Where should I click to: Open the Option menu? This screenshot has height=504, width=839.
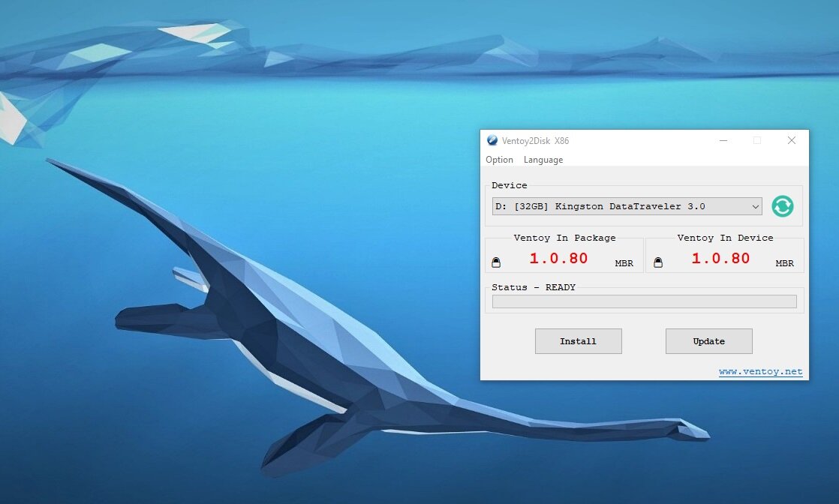click(499, 160)
